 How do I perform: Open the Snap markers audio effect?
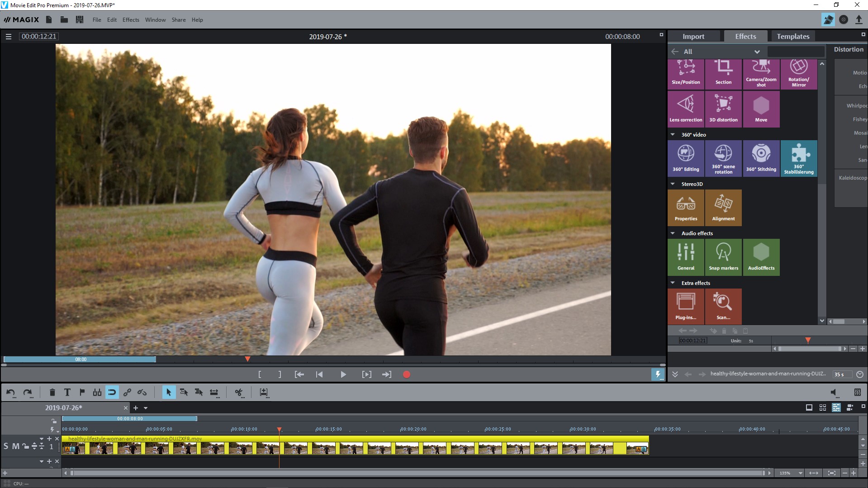(723, 257)
